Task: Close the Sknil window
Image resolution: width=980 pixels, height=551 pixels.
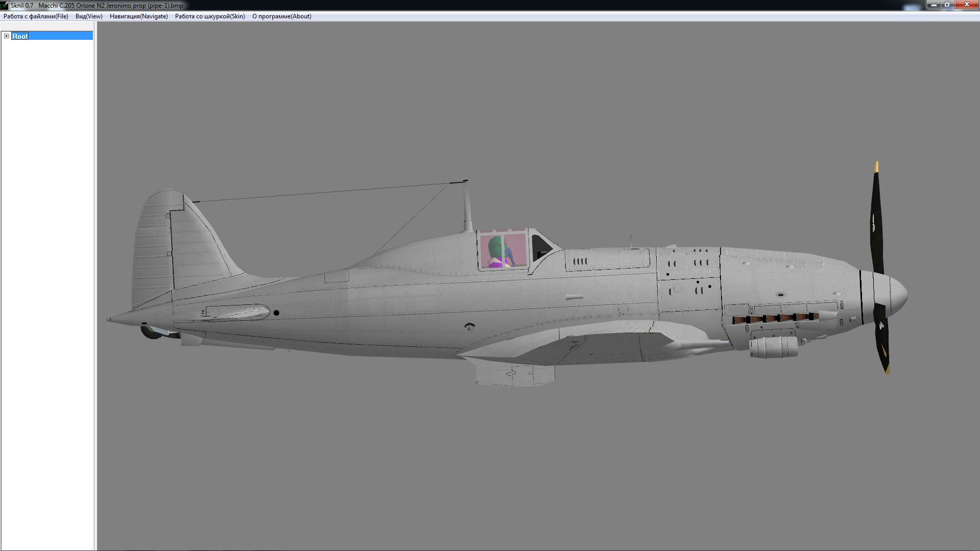Action: (966, 5)
